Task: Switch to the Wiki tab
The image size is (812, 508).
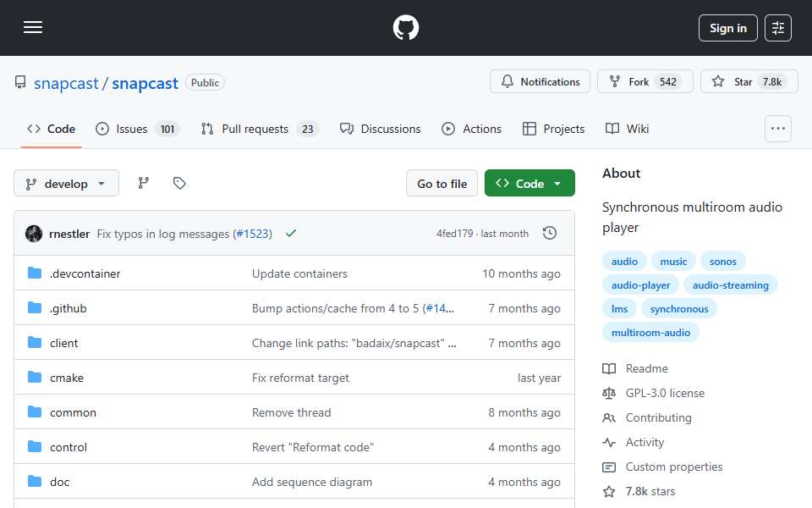Action: pyautogui.click(x=627, y=129)
